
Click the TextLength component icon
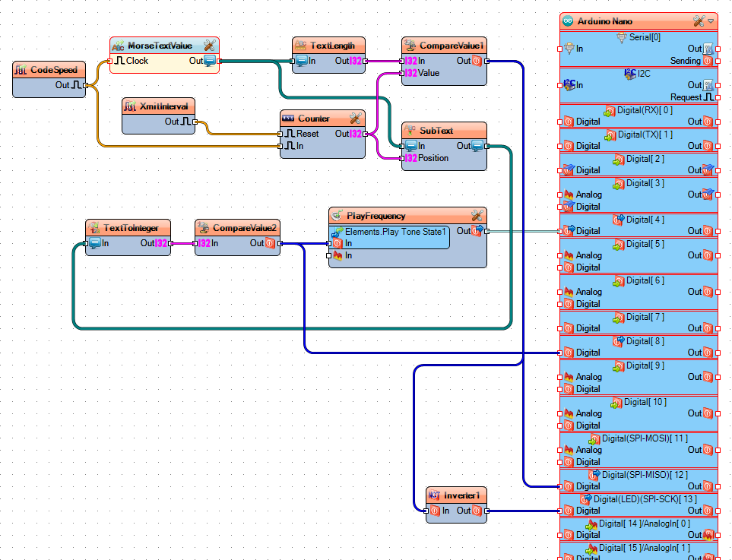[x=301, y=46]
